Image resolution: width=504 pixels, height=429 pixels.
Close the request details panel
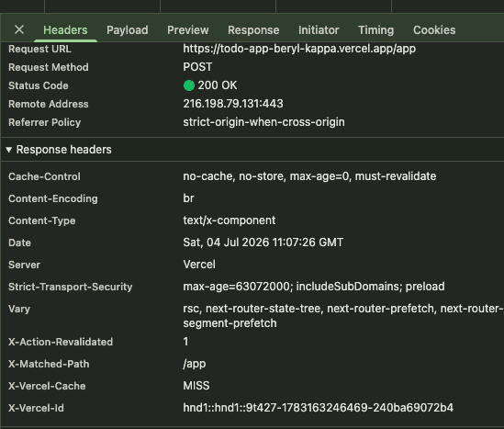19,29
